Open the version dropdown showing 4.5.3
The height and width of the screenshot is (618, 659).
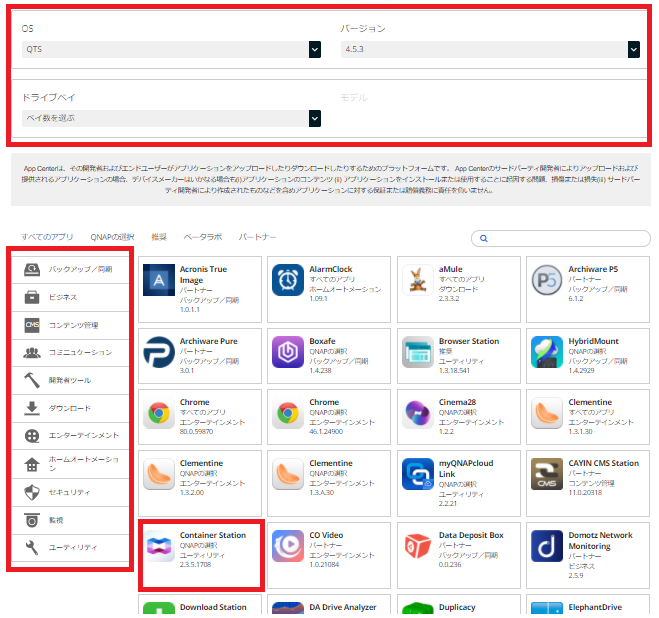490,49
